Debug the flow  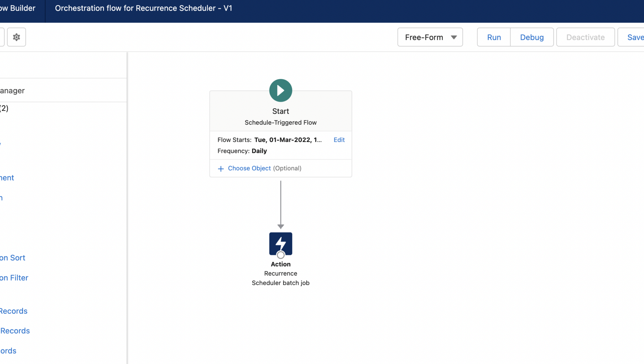(x=532, y=37)
